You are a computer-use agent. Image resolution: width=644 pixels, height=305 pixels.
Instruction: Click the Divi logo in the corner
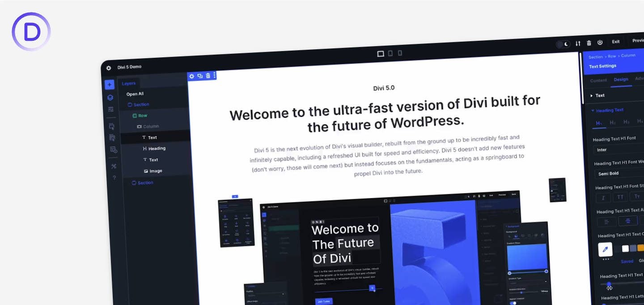(31, 32)
